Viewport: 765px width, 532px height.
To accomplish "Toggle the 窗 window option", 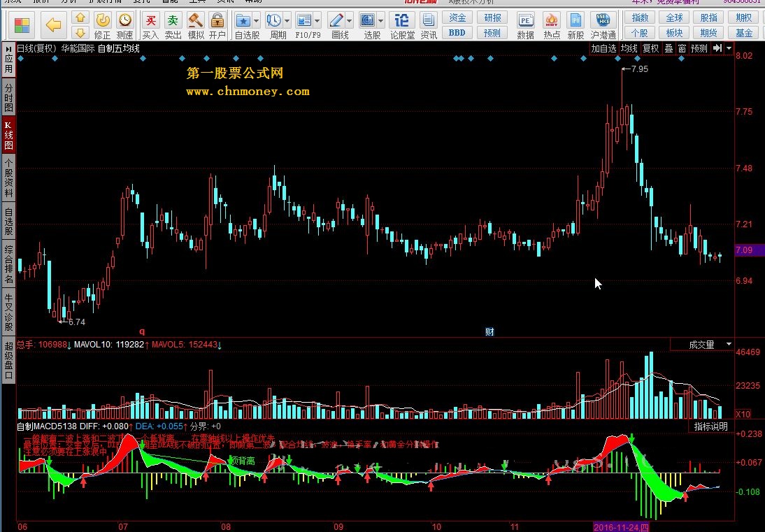I will pyautogui.click(x=682, y=49).
